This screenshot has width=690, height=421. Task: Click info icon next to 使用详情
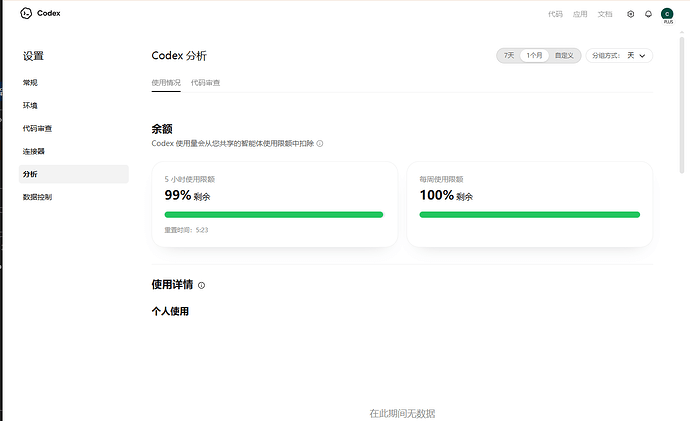pos(202,286)
